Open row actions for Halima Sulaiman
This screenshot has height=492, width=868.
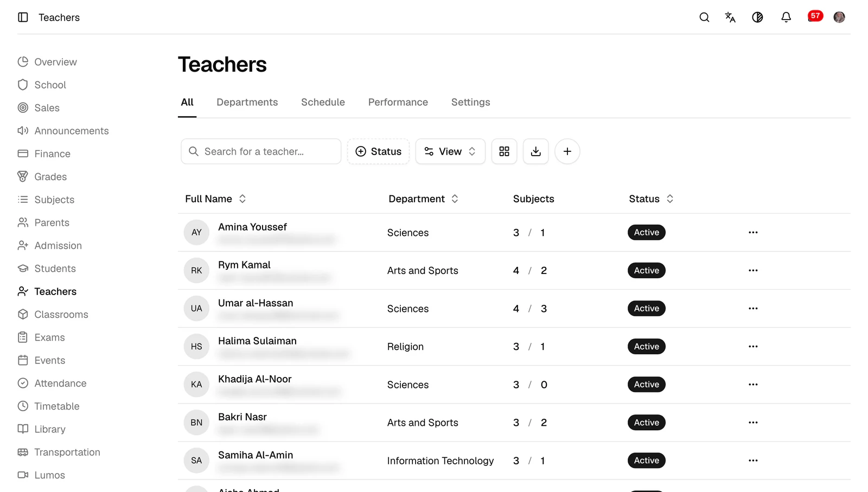point(753,346)
